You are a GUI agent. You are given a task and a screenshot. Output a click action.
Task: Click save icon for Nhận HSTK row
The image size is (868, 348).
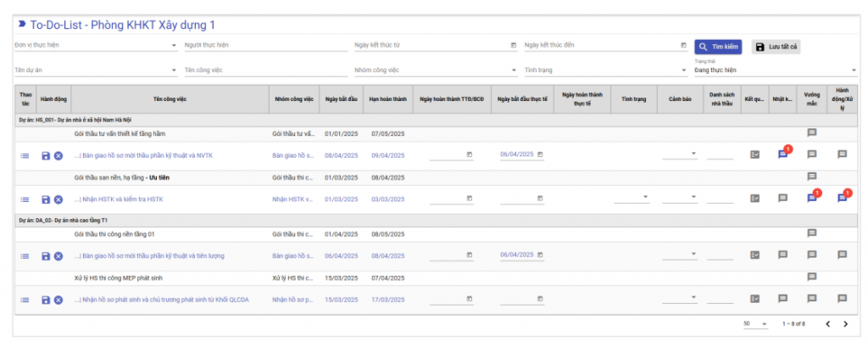(x=46, y=199)
